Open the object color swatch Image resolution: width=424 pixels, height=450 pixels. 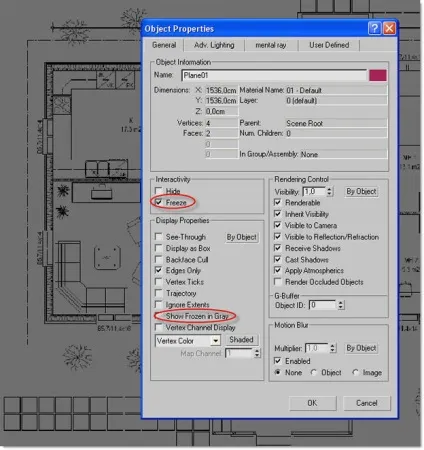click(x=378, y=75)
